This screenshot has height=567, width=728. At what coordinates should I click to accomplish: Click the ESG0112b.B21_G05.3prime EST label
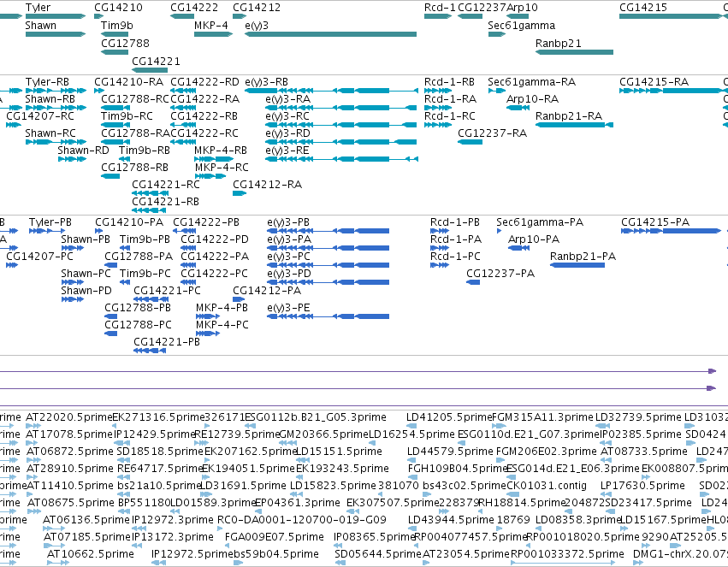pos(316,417)
